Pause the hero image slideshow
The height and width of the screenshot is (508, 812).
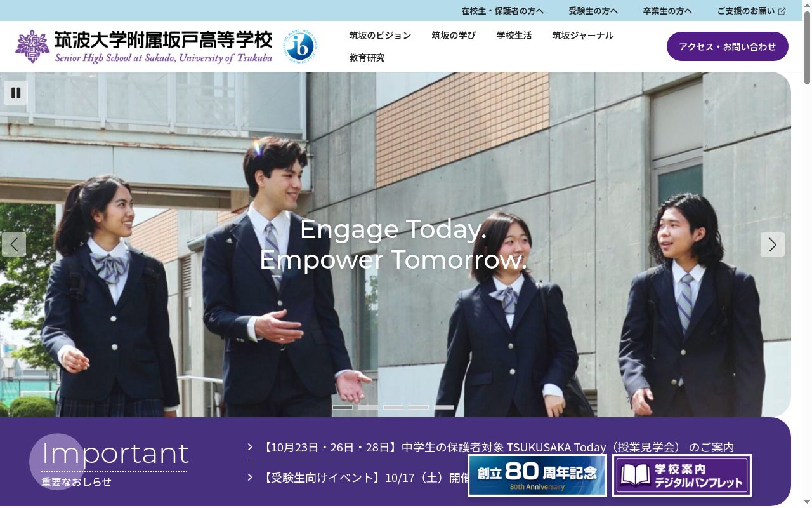pyautogui.click(x=16, y=93)
